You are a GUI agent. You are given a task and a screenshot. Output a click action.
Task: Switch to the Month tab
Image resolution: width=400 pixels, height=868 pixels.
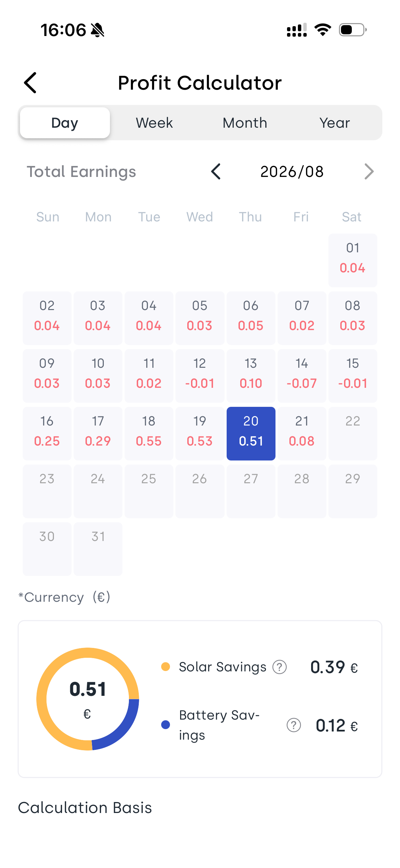point(245,123)
